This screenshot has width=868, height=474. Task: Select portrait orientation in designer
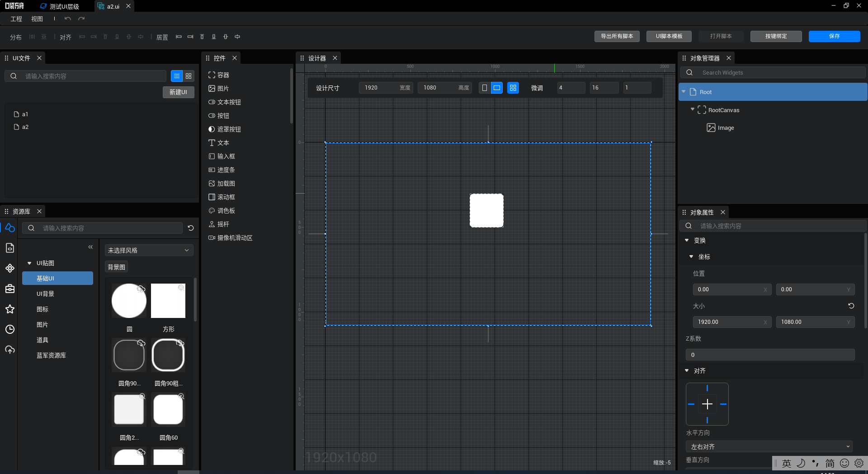click(x=484, y=88)
